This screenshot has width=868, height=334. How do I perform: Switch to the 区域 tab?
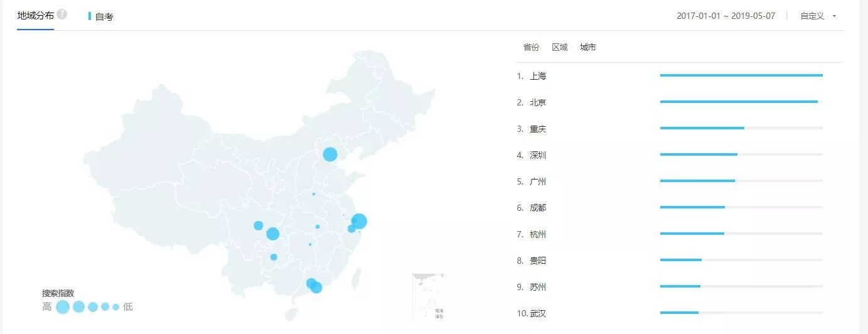560,47
